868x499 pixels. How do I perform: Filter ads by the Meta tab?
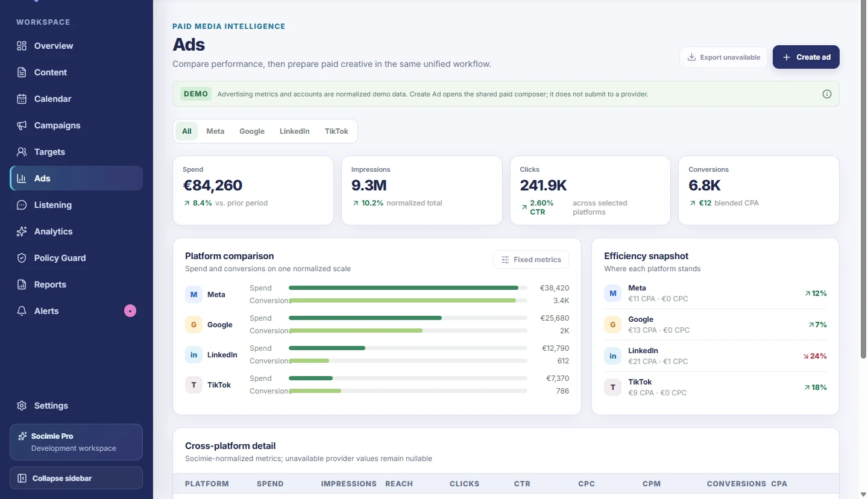[215, 131]
